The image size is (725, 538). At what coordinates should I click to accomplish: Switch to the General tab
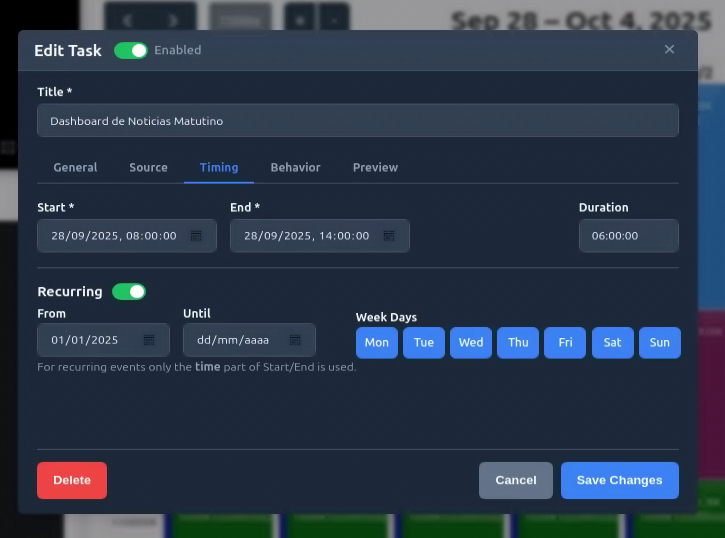75,167
